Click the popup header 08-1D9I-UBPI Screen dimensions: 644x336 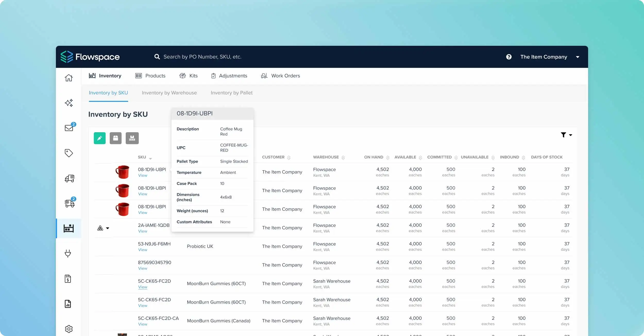(194, 113)
